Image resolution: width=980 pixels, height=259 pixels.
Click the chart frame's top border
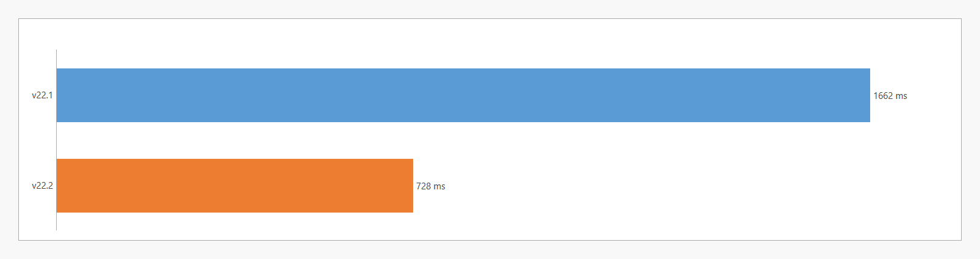click(x=488, y=19)
